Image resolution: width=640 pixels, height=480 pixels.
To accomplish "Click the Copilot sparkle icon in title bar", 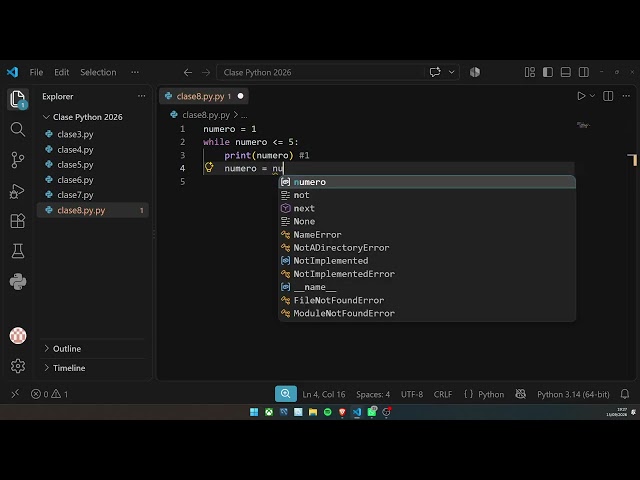I will pyautogui.click(x=475, y=72).
